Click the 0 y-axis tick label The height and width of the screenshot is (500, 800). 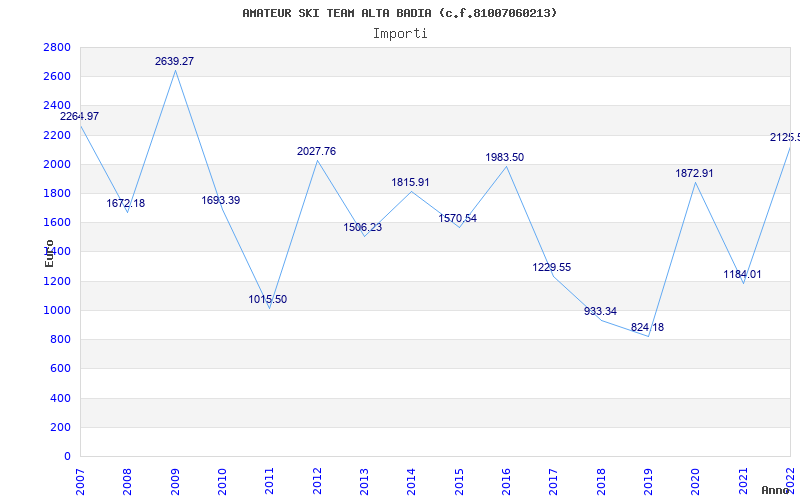tap(67, 457)
